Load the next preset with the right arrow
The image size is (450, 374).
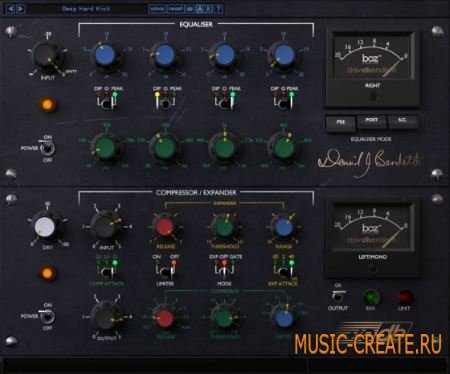click(x=20, y=9)
